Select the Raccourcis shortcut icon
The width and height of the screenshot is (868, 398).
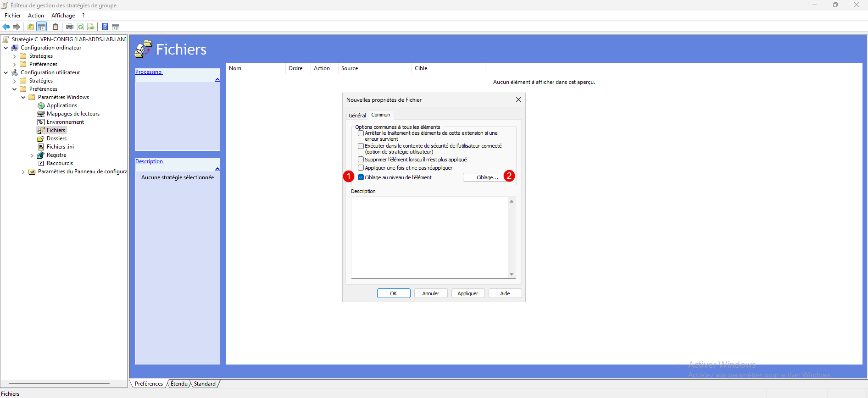[41, 163]
